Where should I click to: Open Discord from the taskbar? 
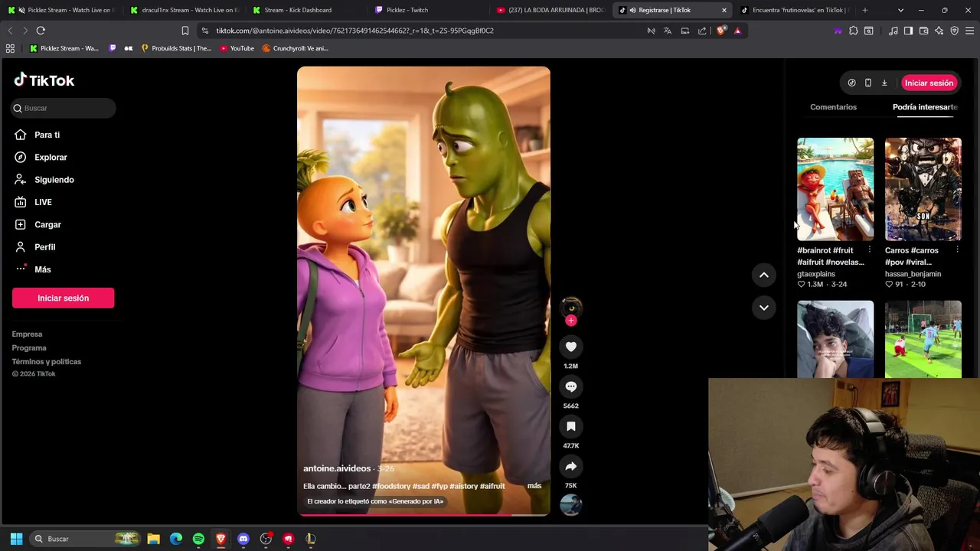[243, 539]
